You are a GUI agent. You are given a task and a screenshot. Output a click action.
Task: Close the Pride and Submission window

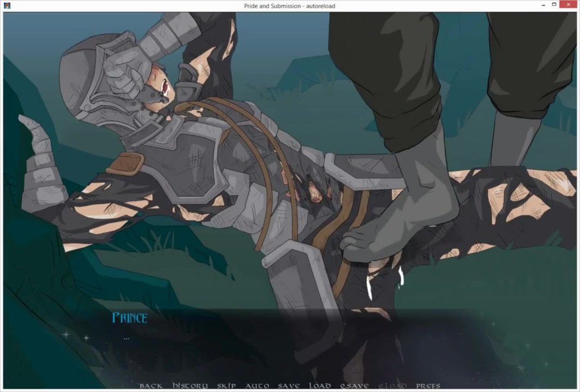pos(569,5)
